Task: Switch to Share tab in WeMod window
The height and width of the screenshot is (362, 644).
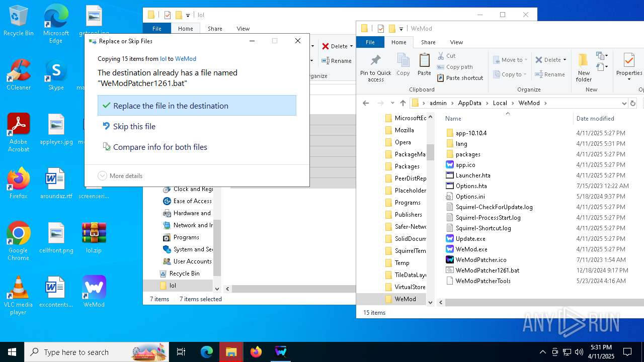Action: (428, 42)
